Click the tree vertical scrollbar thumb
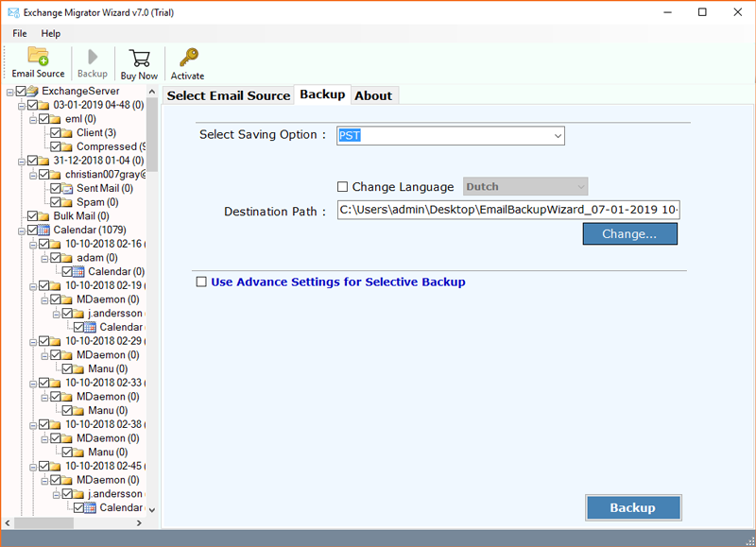The width and height of the screenshot is (756, 547). click(x=152, y=135)
